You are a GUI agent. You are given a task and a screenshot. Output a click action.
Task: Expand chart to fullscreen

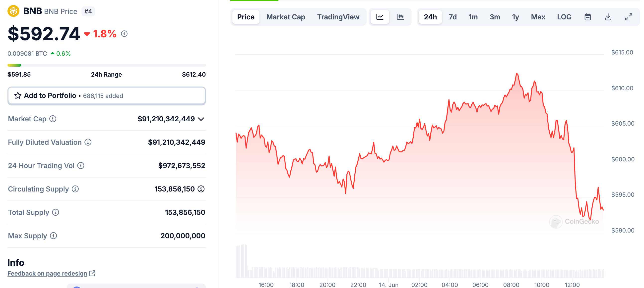629,17
